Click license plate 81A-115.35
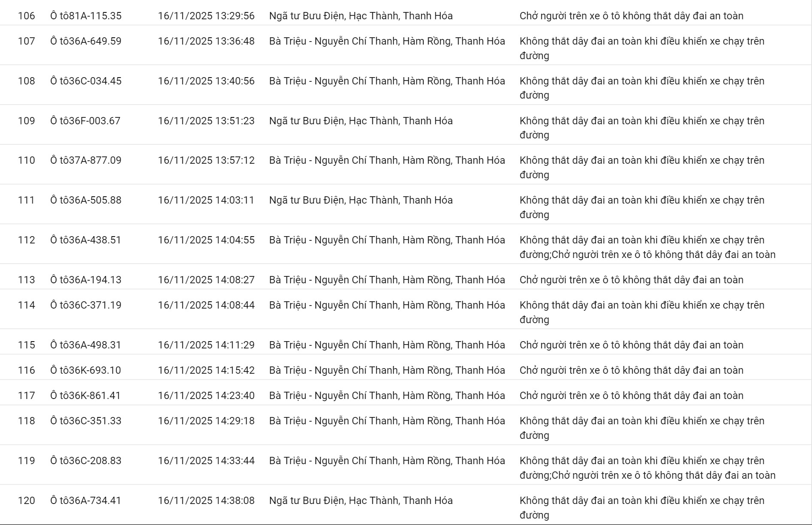The image size is (812, 525). 86,16
